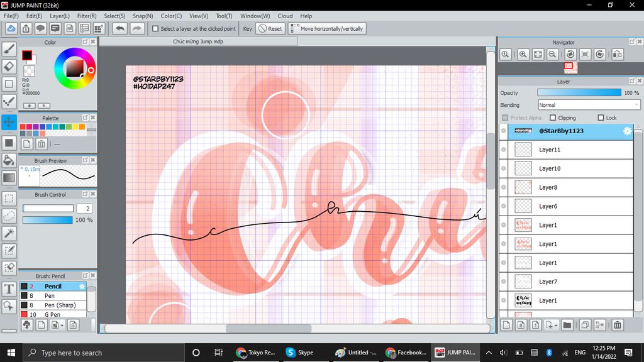Open add-layer dropdown in Layer panel

coord(552,325)
